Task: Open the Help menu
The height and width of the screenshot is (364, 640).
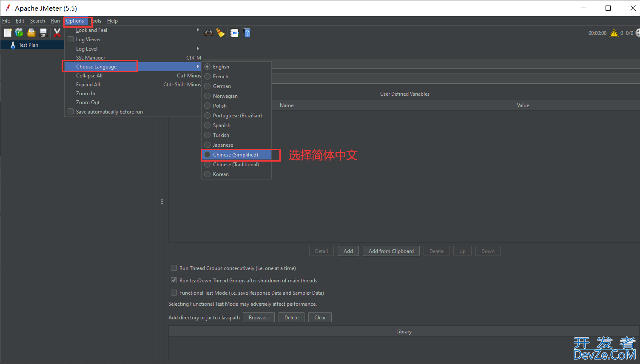Action: click(x=112, y=21)
